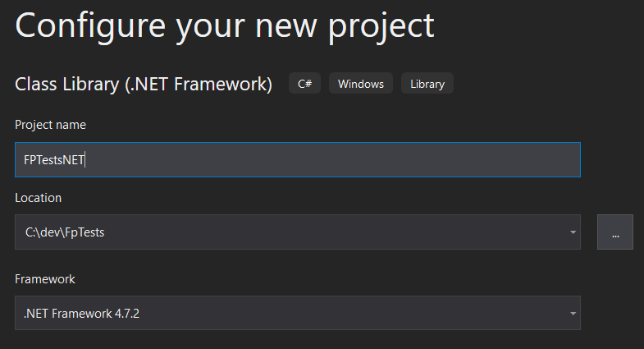644x349 pixels.
Task: Click the "4.7.2" version text in Framework box
Action: [x=127, y=314]
